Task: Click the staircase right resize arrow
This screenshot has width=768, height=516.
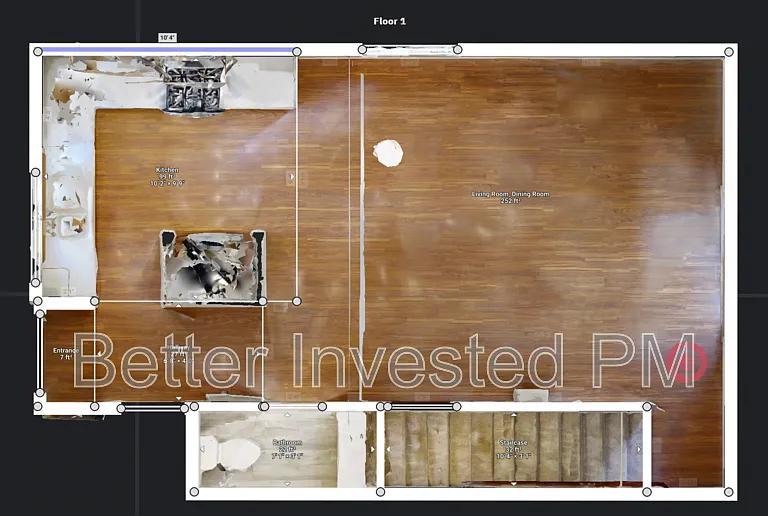Action: point(639,449)
